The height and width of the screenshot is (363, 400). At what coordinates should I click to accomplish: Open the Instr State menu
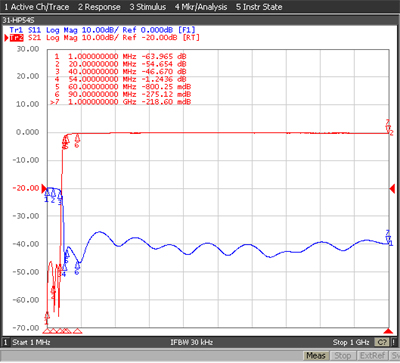click(259, 7)
